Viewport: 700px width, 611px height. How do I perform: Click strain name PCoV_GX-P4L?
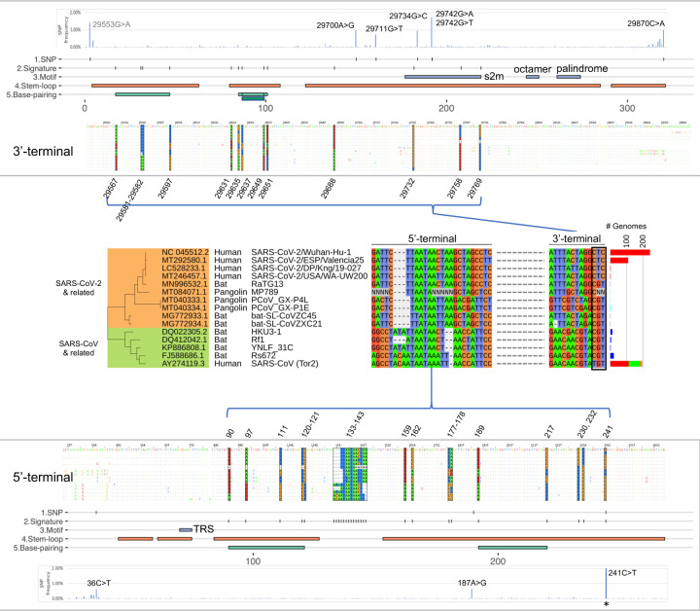coord(279,300)
